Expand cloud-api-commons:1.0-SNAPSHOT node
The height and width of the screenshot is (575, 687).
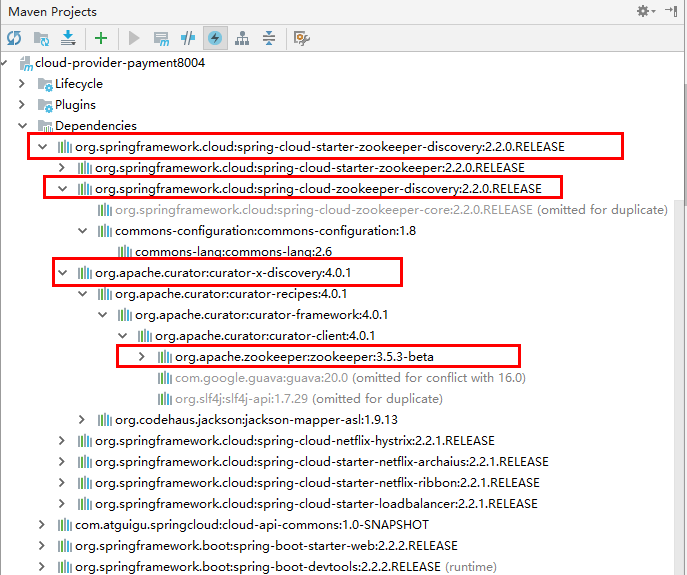pyautogui.click(x=42, y=525)
